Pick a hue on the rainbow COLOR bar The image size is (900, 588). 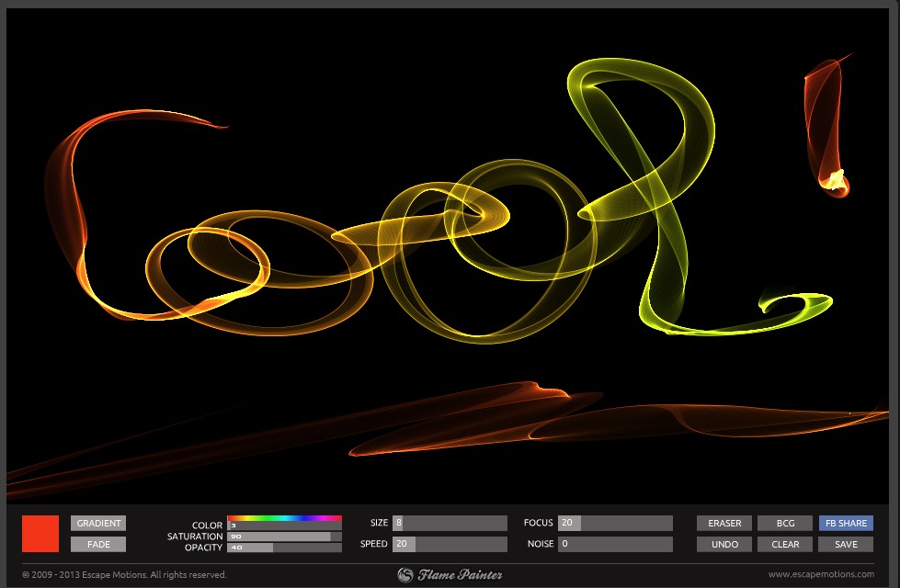coord(284,518)
